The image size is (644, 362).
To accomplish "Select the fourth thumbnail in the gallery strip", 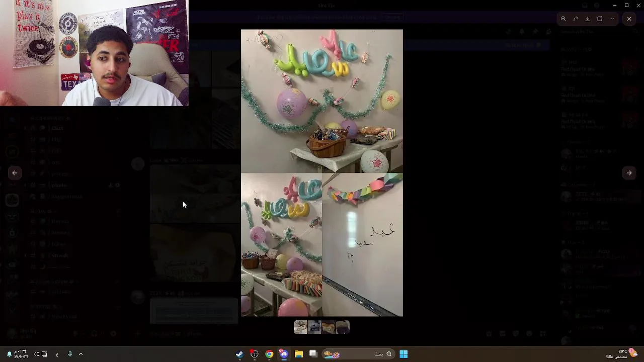I will pyautogui.click(x=343, y=327).
